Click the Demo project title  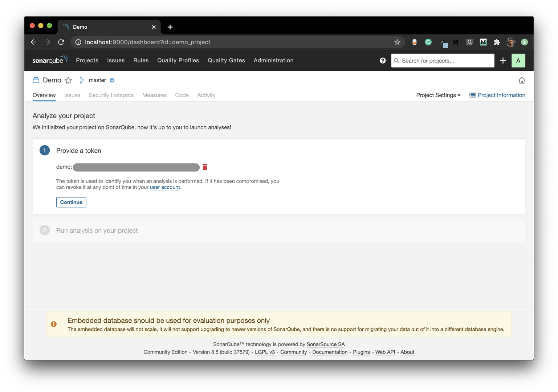52,80
